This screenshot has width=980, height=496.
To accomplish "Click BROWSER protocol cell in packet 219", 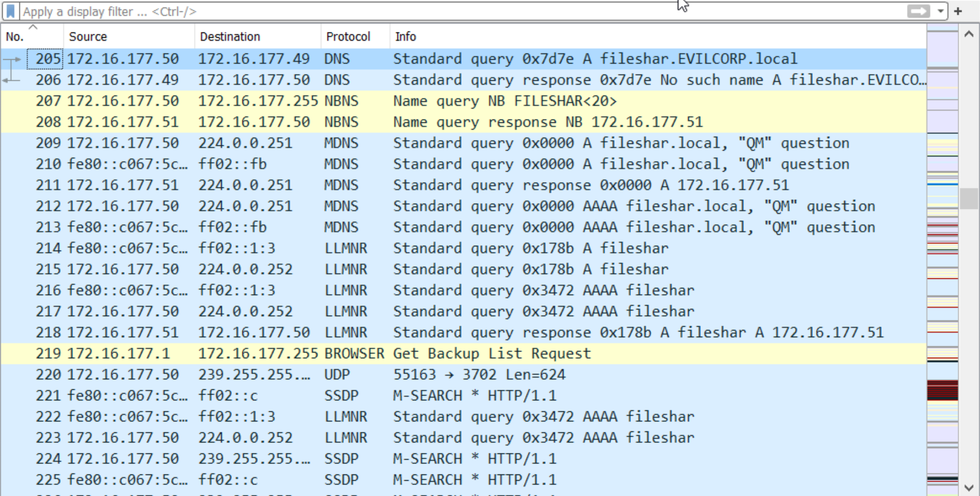I will point(354,354).
